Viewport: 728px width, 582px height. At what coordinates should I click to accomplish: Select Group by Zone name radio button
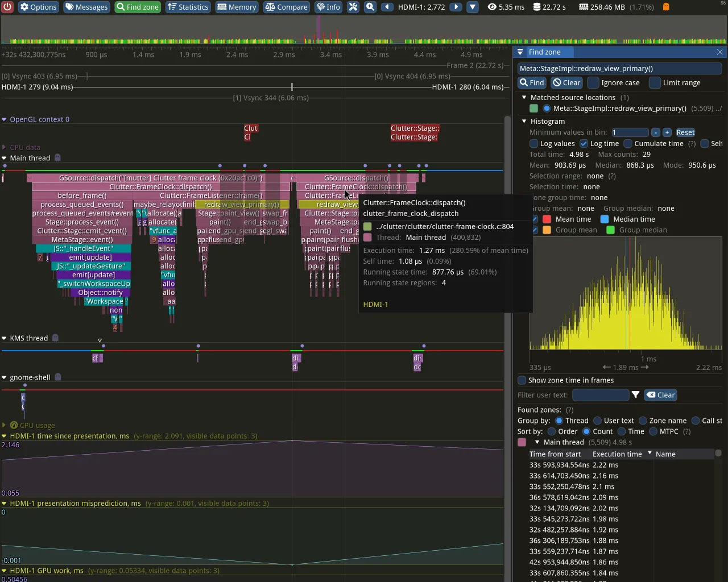pos(643,421)
